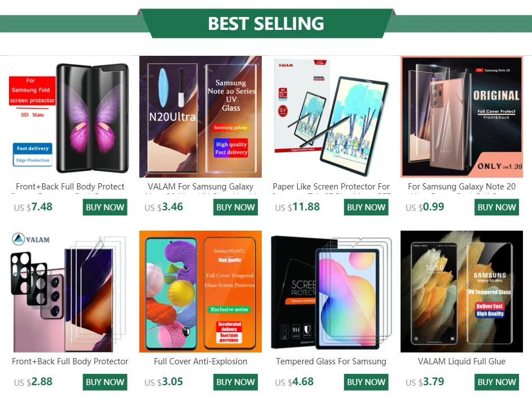Open the 'VALAM For Samsung Galaxy' title link
This screenshot has width=532, height=397.
[200, 187]
